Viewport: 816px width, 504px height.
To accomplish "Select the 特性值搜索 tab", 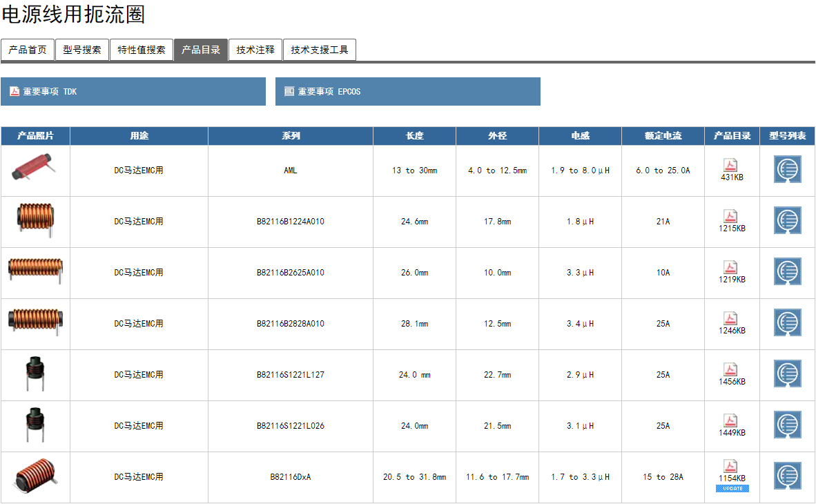I will [142, 50].
